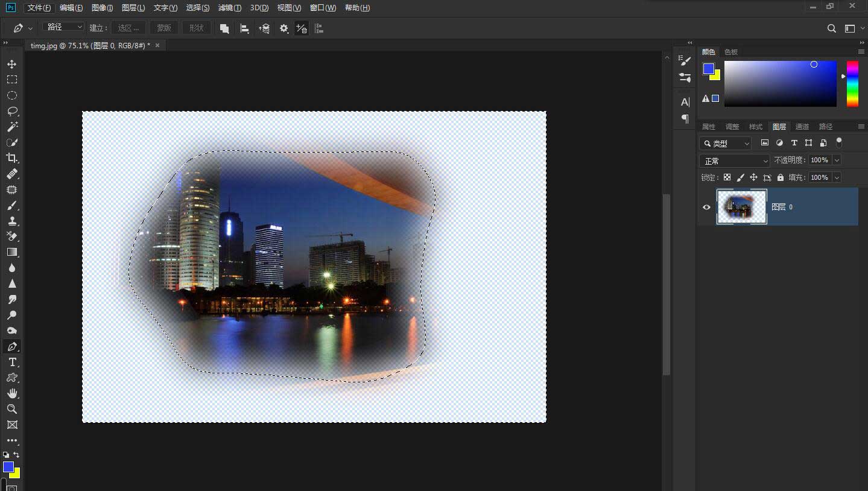This screenshot has width=868, height=491.
Task: Click the foreground blue color swatch in Color panel
Action: [x=708, y=69]
